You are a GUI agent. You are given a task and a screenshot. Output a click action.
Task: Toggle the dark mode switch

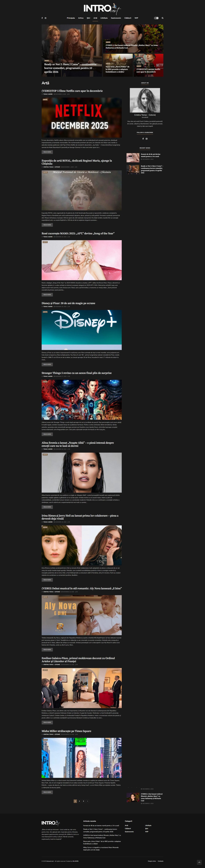click(156, 18)
